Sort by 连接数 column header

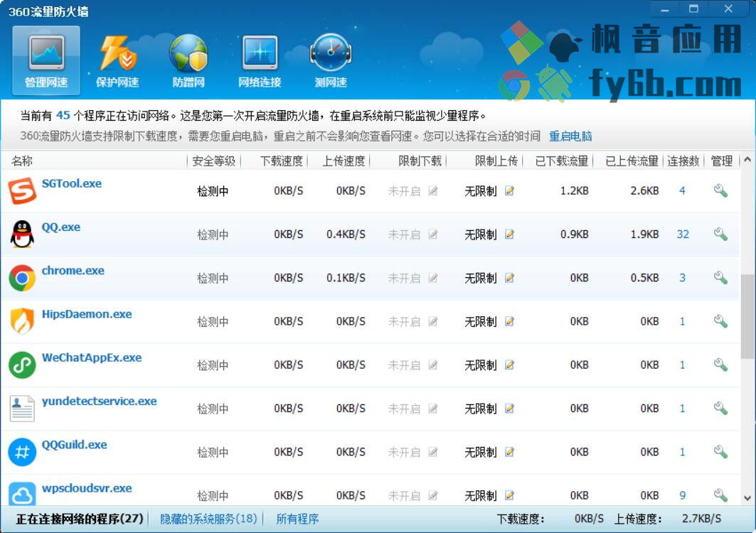point(683,161)
